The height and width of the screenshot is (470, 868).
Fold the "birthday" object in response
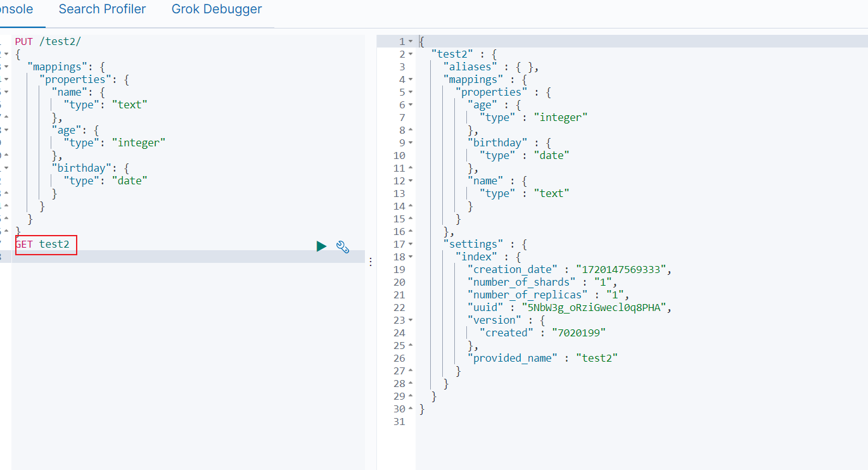[410, 143]
